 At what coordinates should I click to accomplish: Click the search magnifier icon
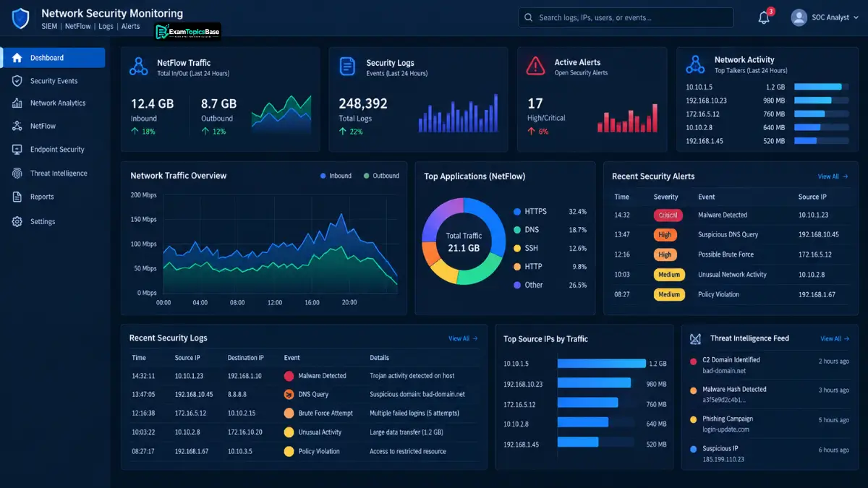click(x=529, y=17)
